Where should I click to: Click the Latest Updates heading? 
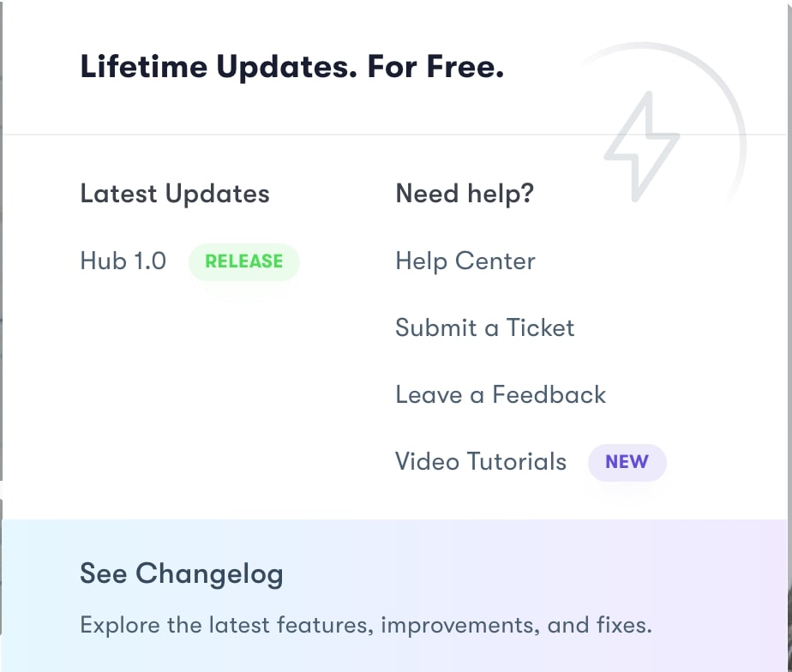pyautogui.click(x=175, y=194)
